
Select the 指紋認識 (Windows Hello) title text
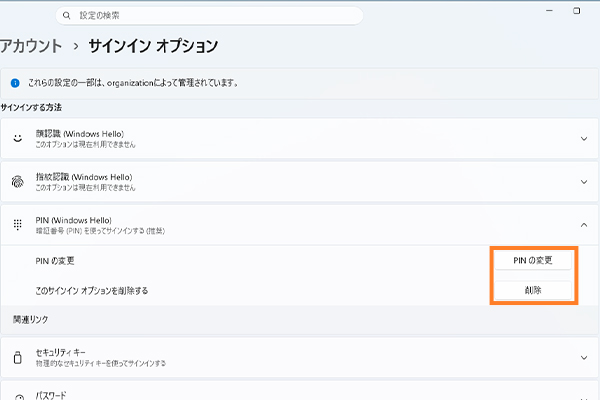[84, 177]
